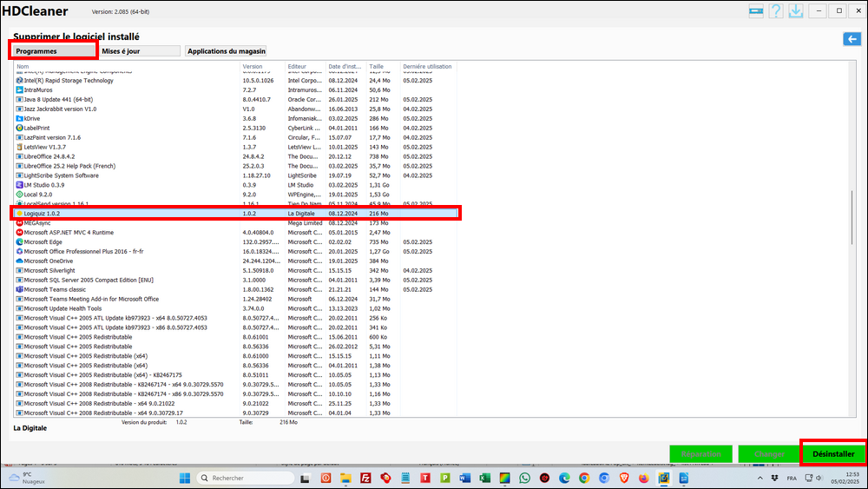This screenshot has height=489, width=868.
Task: Select the Logiquiz 1.0.2 row
Action: [236, 213]
